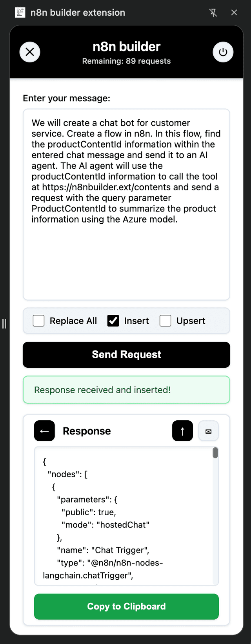This screenshot has height=644, width=251.
Task: Click the back arrow in the Response panel
Action: pyautogui.click(x=44, y=431)
